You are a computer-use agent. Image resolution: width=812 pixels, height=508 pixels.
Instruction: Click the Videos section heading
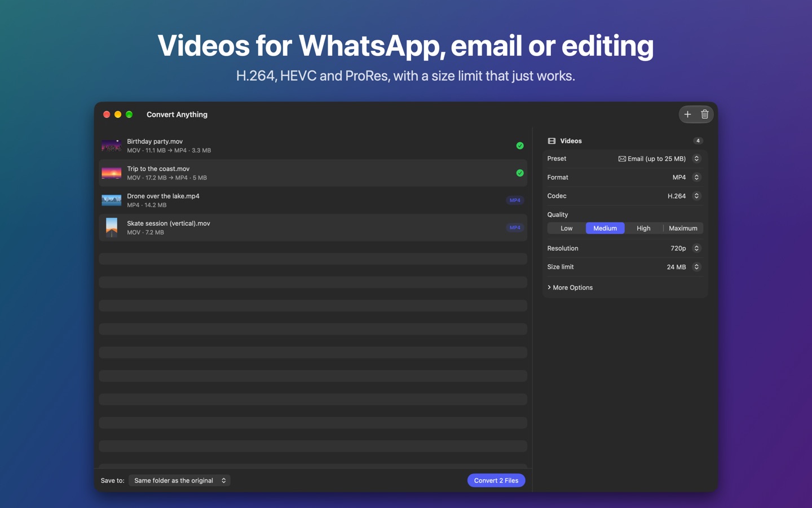click(x=571, y=141)
